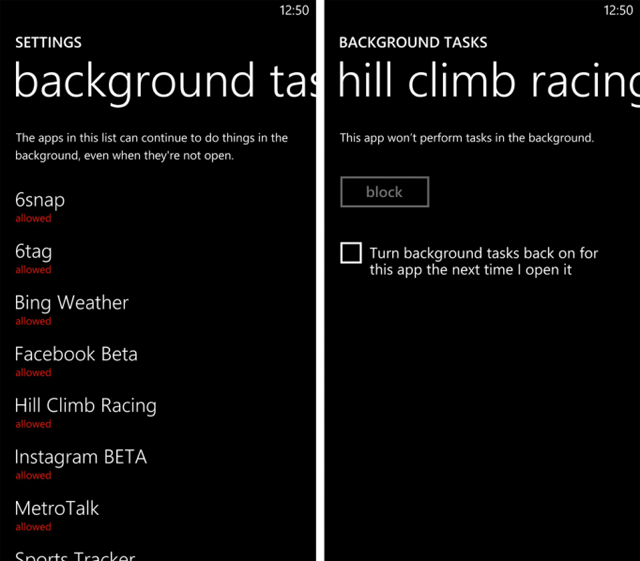Tap the 'allowed' status beneath Bing Weather
640x561 pixels.
pyautogui.click(x=33, y=321)
